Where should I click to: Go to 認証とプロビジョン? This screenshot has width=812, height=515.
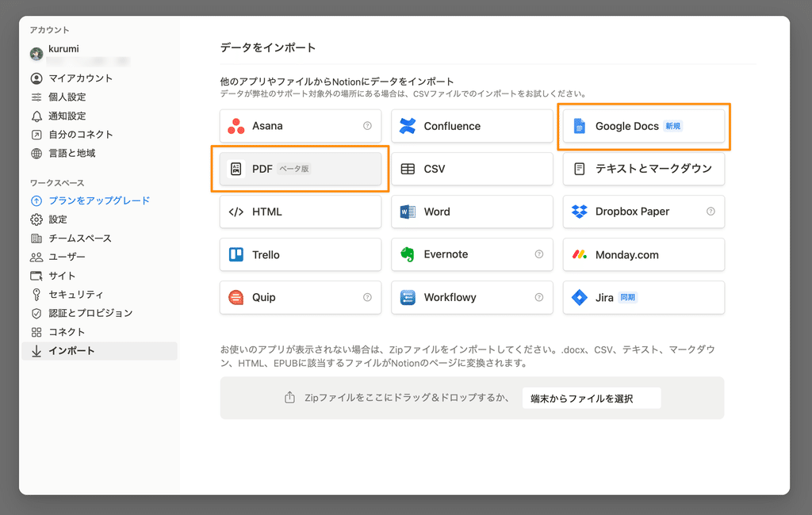pyautogui.click(x=99, y=313)
